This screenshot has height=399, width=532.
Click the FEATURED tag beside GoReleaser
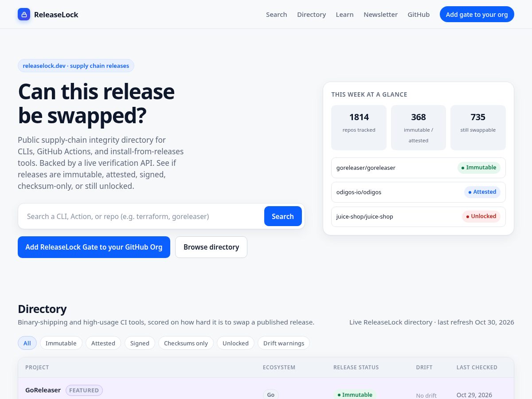click(84, 390)
